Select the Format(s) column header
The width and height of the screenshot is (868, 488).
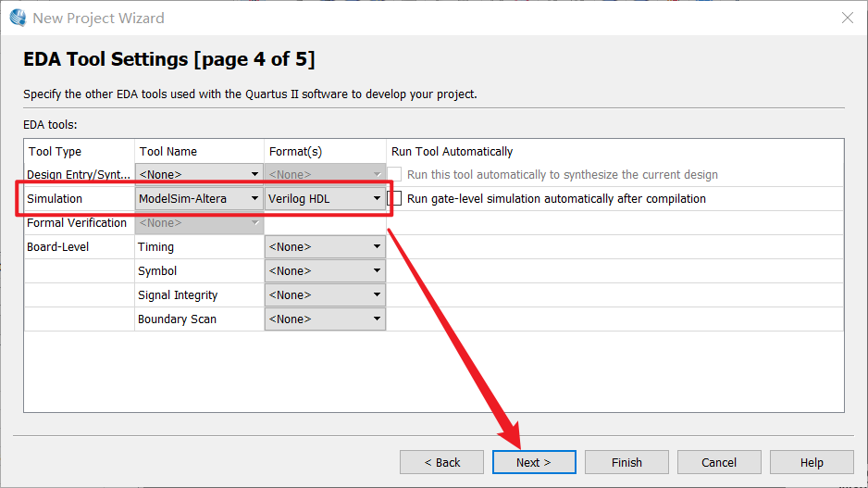[295, 151]
